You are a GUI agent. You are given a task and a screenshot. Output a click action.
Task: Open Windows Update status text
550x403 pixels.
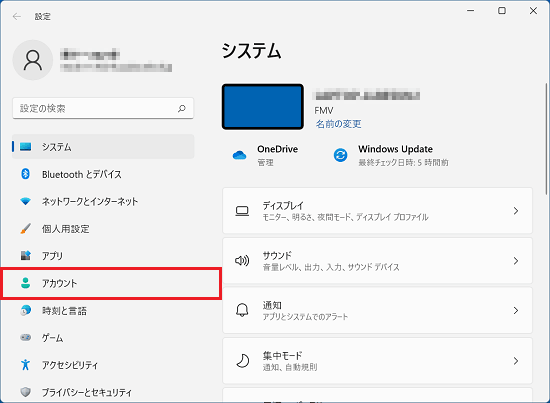(403, 162)
